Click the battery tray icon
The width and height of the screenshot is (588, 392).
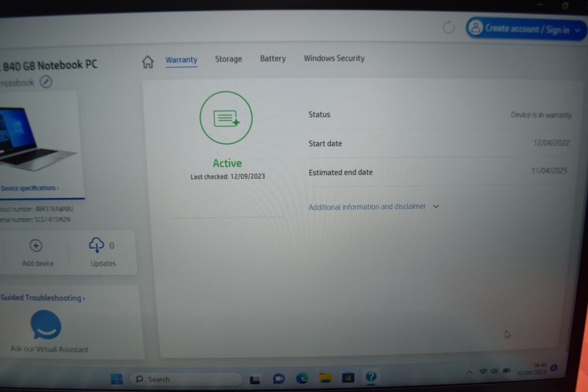tap(507, 370)
